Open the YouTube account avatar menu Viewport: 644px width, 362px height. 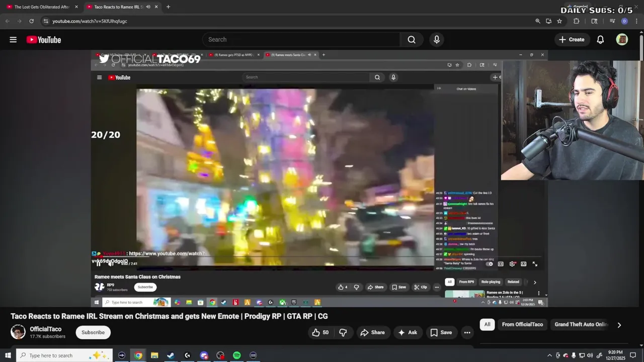pyautogui.click(x=622, y=40)
